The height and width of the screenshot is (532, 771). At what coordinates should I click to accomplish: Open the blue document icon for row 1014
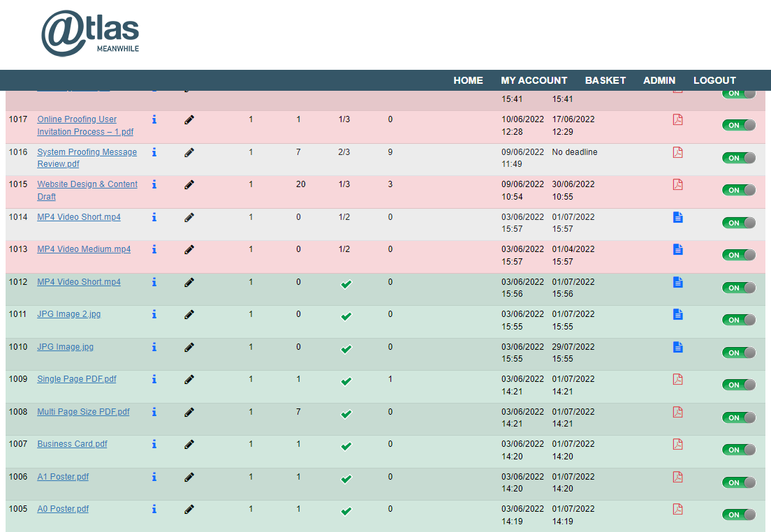pos(677,217)
